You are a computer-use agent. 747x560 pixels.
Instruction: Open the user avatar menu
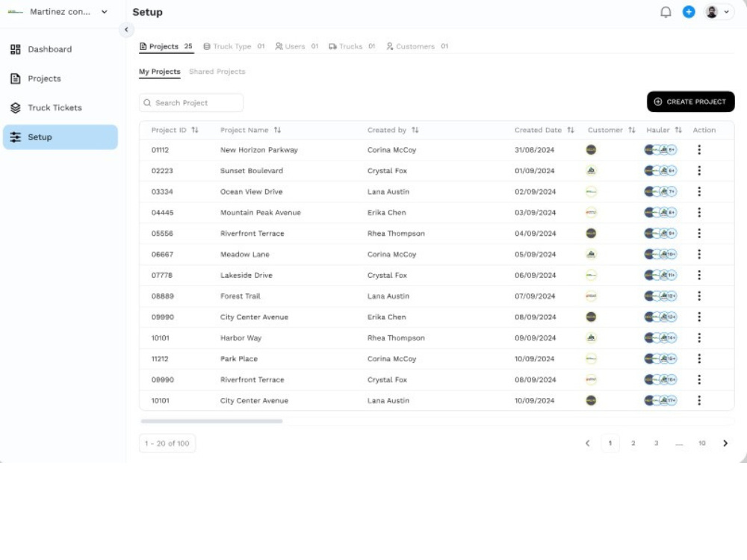click(718, 12)
